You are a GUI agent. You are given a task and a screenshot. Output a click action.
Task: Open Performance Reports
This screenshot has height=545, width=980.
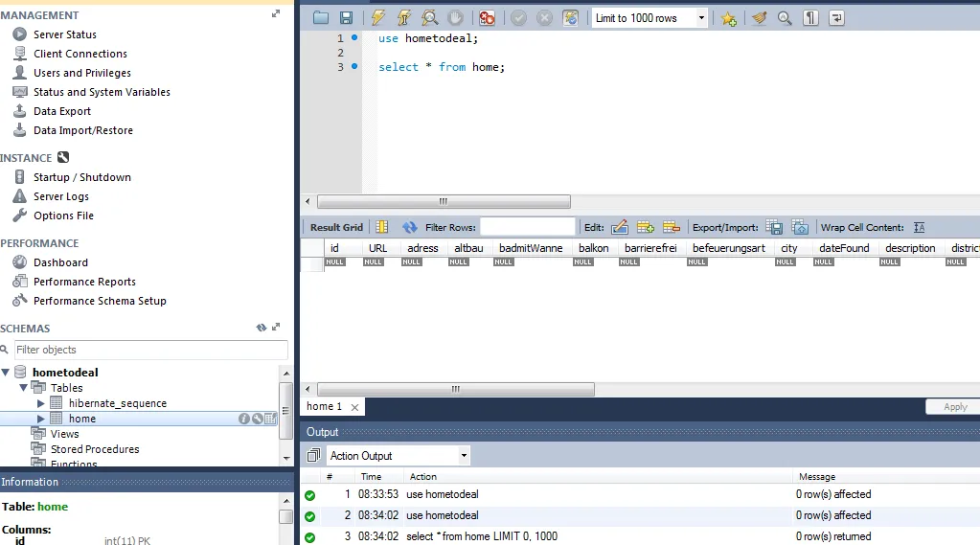(x=84, y=282)
